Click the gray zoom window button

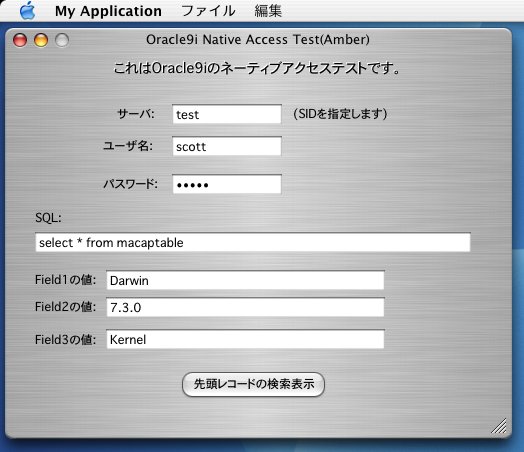point(62,40)
